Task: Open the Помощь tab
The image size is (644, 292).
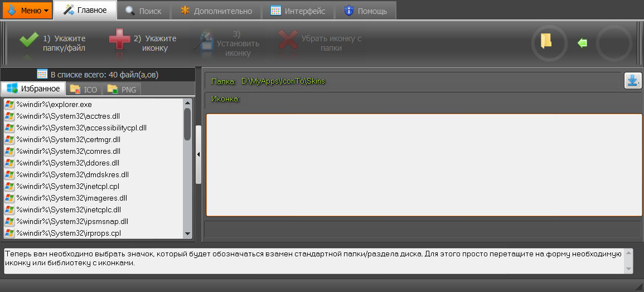Action: pos(366,11)
